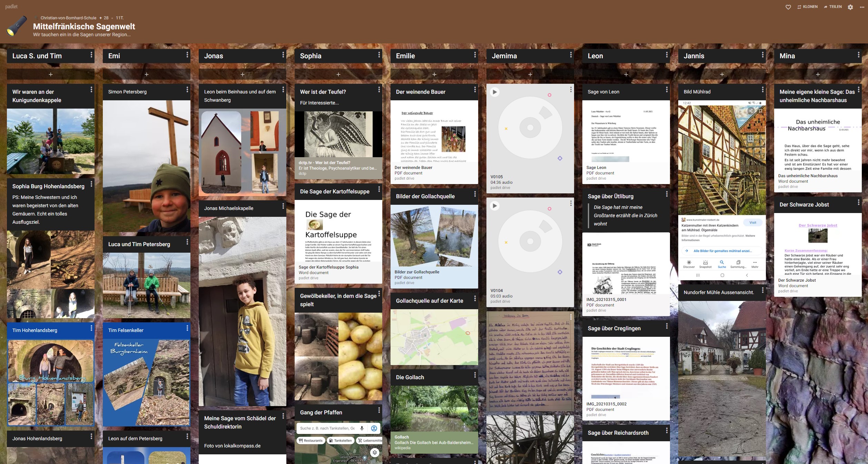868x464 pixels.
Task: Open Christian-von-Bomhard-Schule author link
Action: tap(68, 18)
